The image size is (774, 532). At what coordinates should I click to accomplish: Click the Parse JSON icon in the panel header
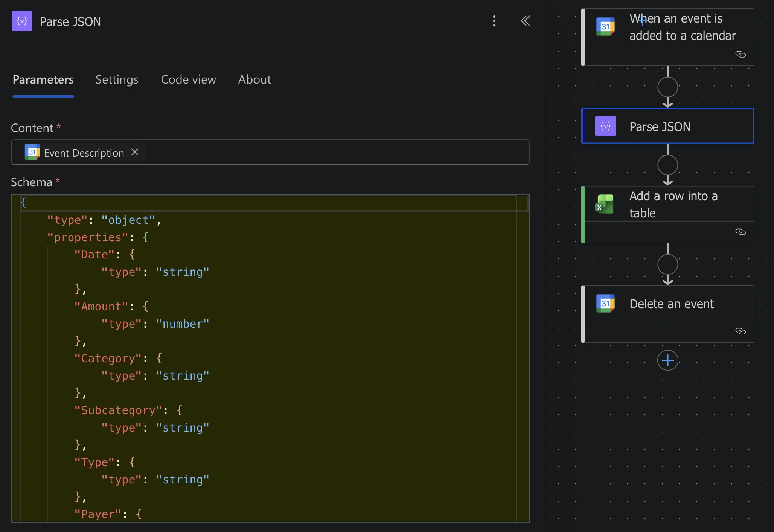click(x=22, y=21)
